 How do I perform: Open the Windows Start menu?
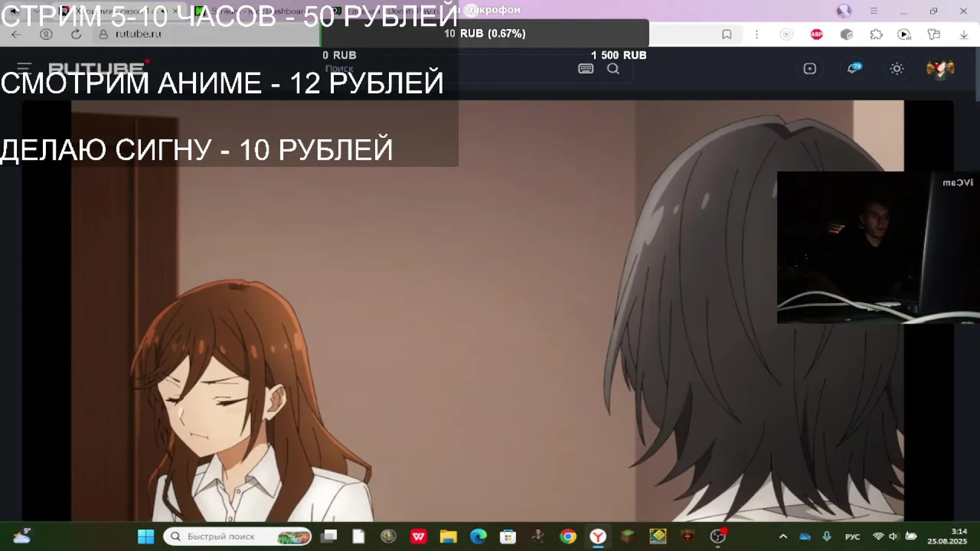[145, 536]
